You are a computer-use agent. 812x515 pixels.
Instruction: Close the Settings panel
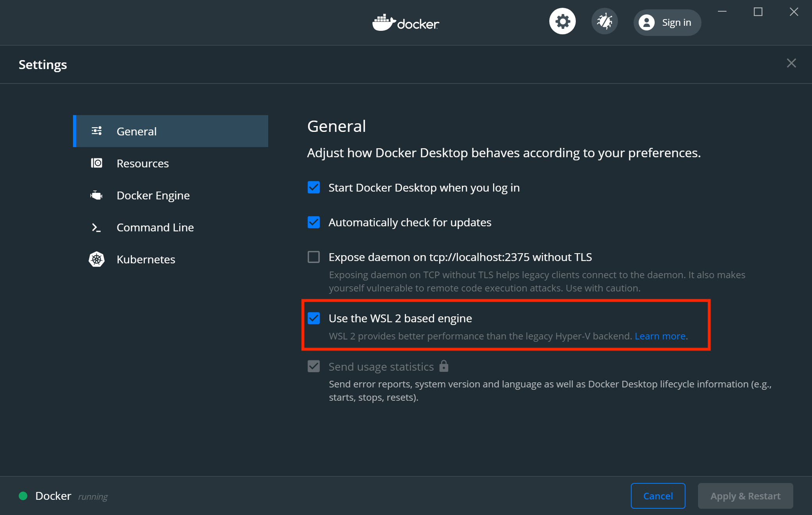click(791, 63)
